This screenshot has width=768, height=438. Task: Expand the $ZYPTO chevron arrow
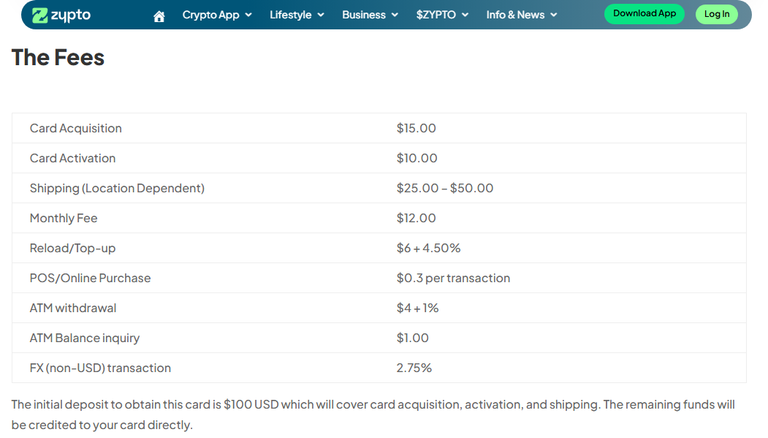(465, 15)
